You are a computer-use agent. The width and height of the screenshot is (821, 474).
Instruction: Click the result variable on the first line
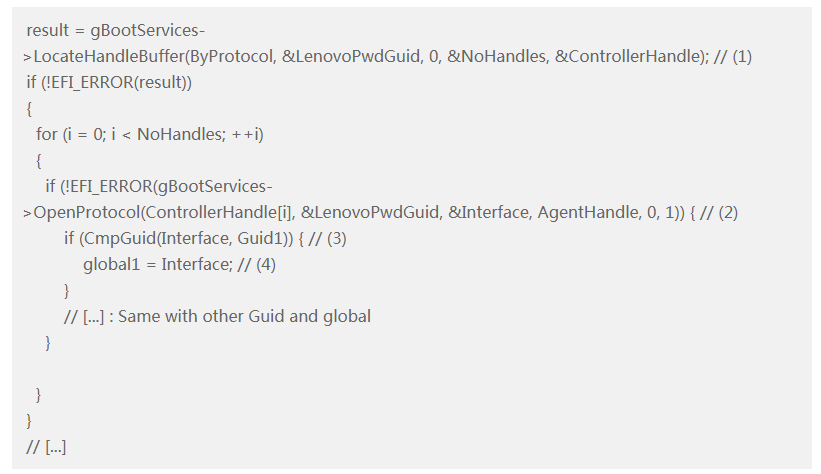pos(49,31)
